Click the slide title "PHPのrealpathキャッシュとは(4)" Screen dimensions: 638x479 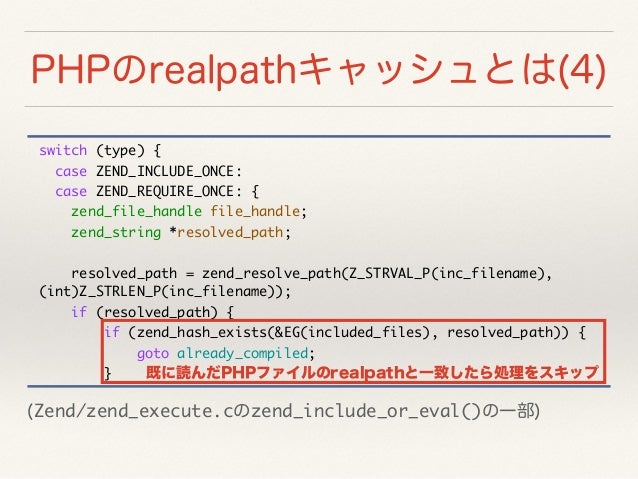point(319,69)
